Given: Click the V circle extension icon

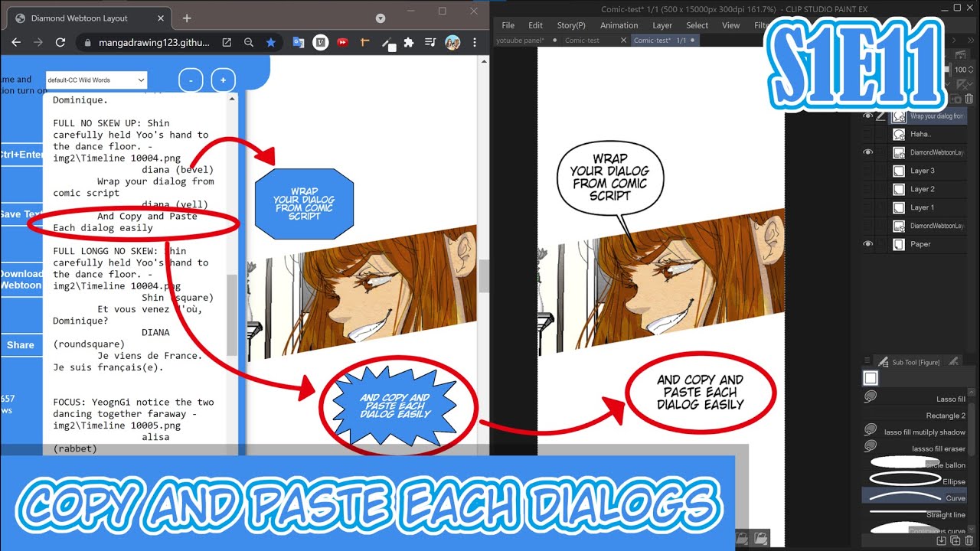Looking at the screenshot, I should tap(321, 43).
